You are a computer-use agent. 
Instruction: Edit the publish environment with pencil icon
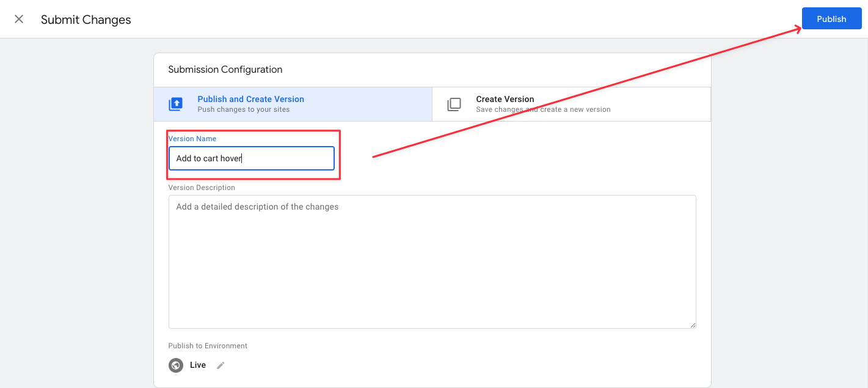coord(221,365)
